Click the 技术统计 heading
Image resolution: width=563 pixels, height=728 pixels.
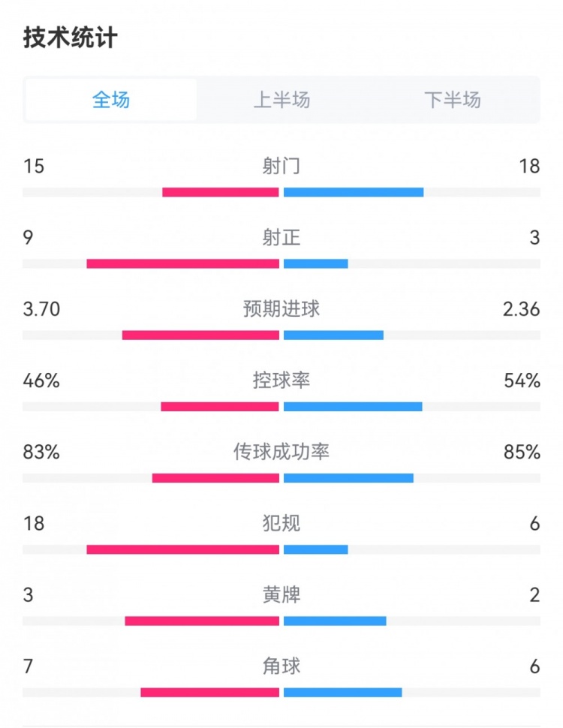pyautogui.click(x=70, y=38)
